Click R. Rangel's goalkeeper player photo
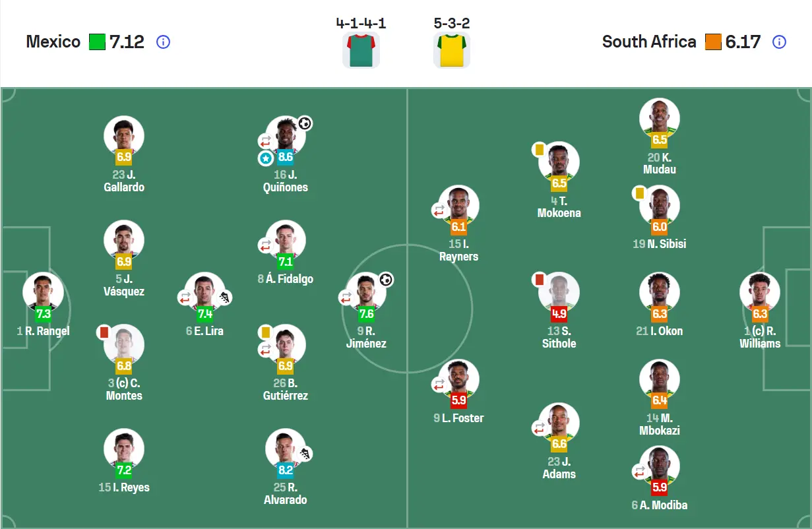The width and height of the screenshot is (812, 529). pos(44,292)
